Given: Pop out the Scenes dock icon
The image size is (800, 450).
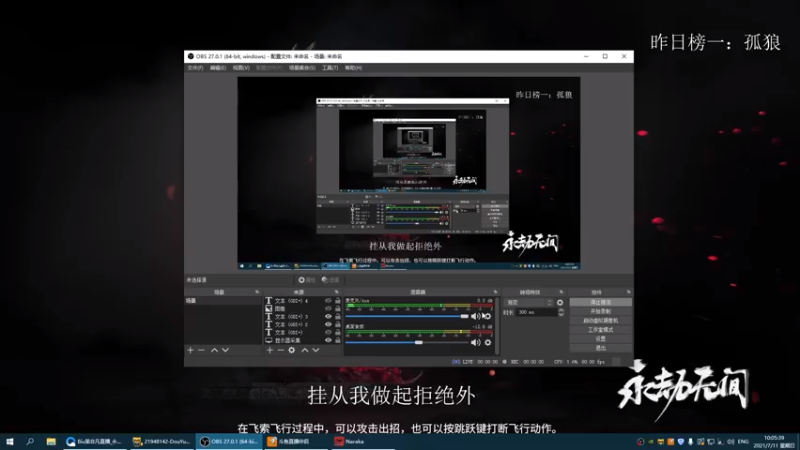Looking at the screenshot, I should click(257, 292).
